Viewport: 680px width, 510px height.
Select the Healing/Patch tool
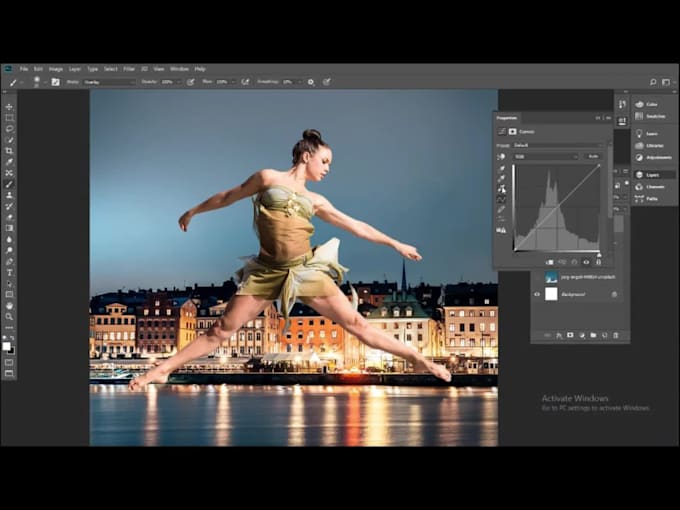click(9, 173)
